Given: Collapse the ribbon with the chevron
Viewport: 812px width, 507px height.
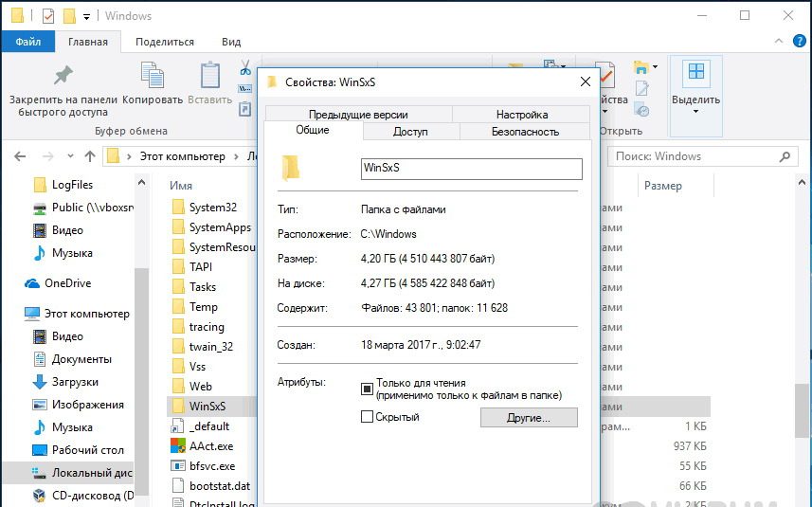Looking at the screenshot, I should [x=778, y=41].
